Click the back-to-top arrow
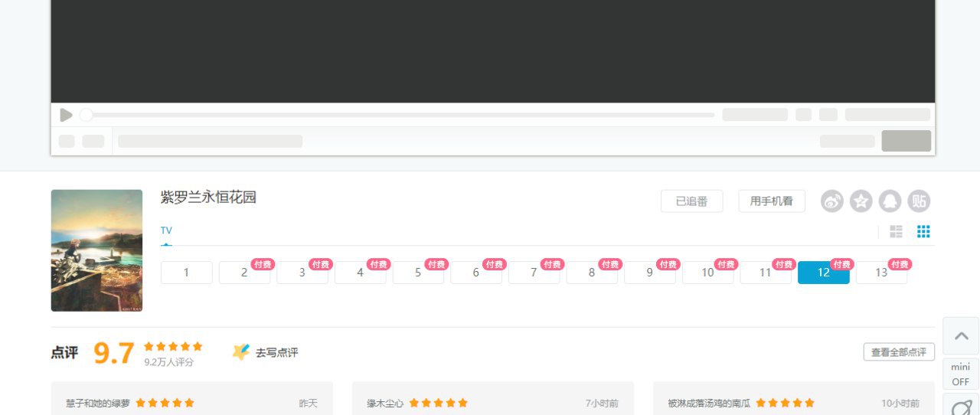 pos(961,336)
